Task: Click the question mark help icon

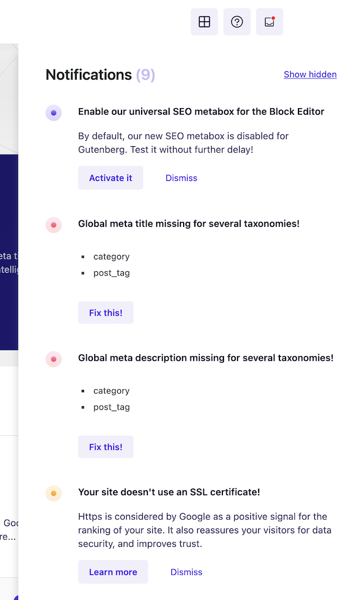Action: [237, 22]
